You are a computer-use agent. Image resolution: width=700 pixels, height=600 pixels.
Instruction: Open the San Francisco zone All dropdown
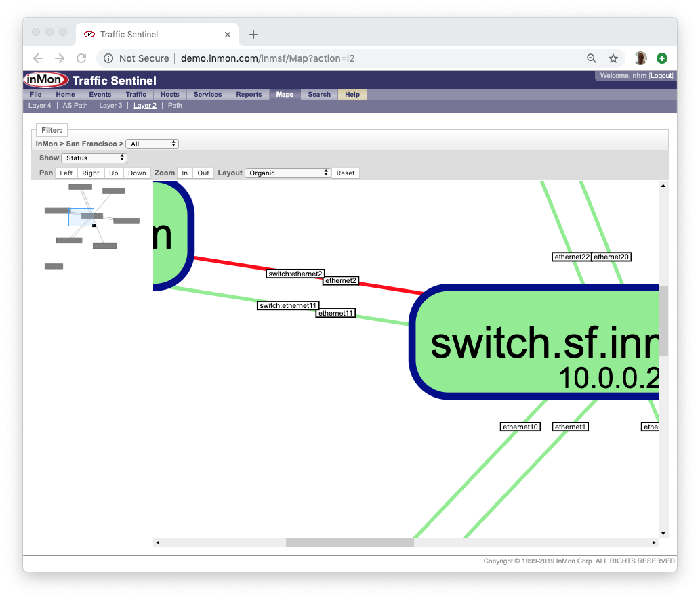click(152, 144)
